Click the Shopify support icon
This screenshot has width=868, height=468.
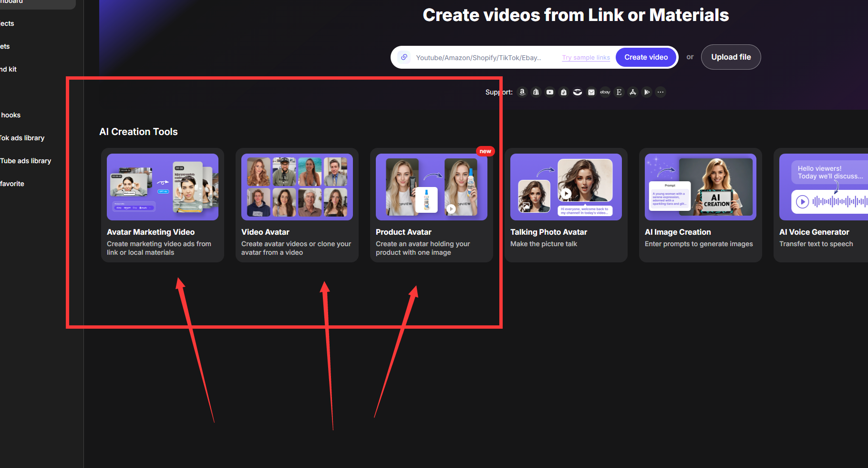(x=536, y=92)
